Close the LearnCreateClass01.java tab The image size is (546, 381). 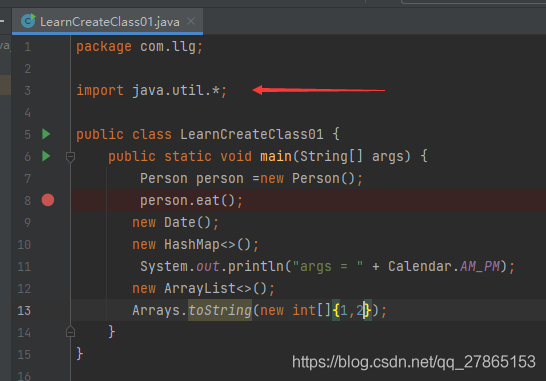(x=191, y=21)
